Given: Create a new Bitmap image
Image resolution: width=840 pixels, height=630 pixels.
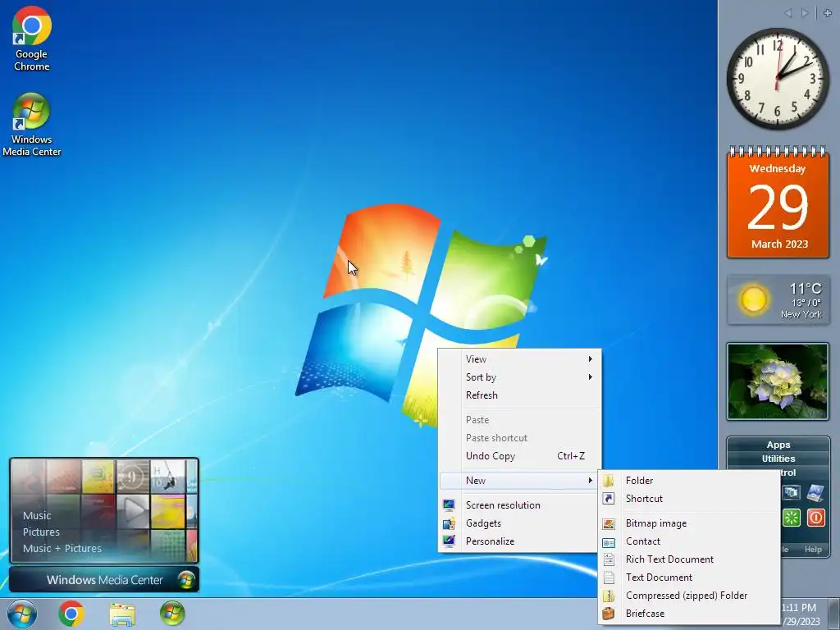Looking at the screenshot, I should point(688,523).
